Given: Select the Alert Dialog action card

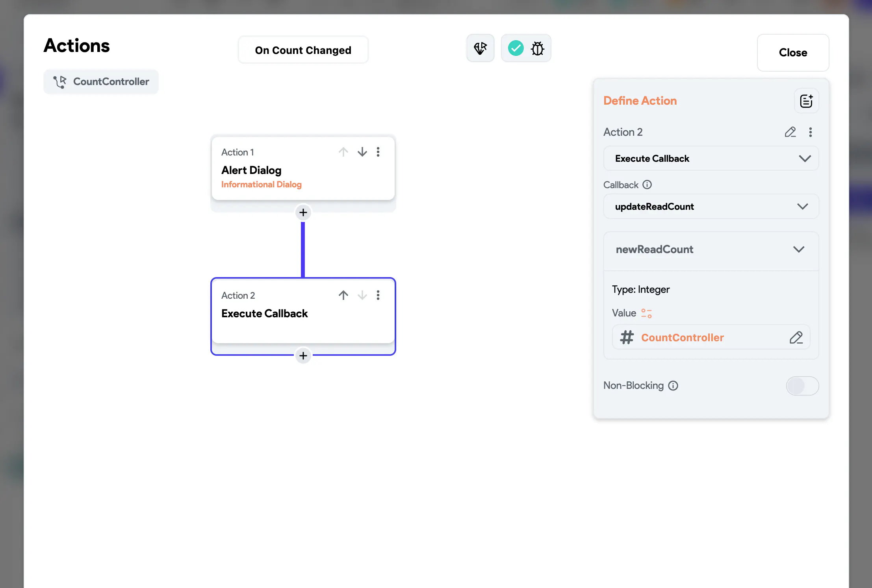Looking at the screenshot, I should (x=303, y=168).
